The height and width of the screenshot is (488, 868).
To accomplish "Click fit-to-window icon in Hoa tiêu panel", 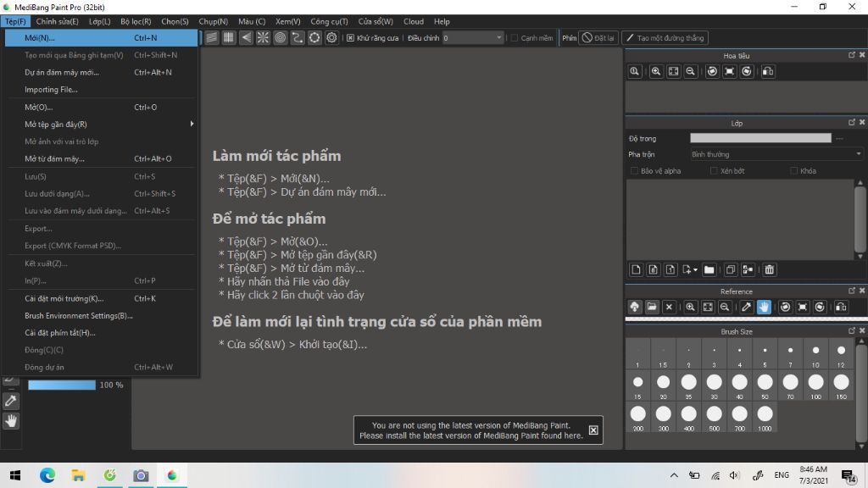I will coord(673,71).
